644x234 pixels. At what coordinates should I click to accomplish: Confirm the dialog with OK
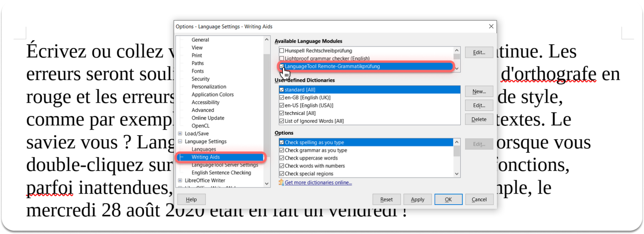click(448, 199)
